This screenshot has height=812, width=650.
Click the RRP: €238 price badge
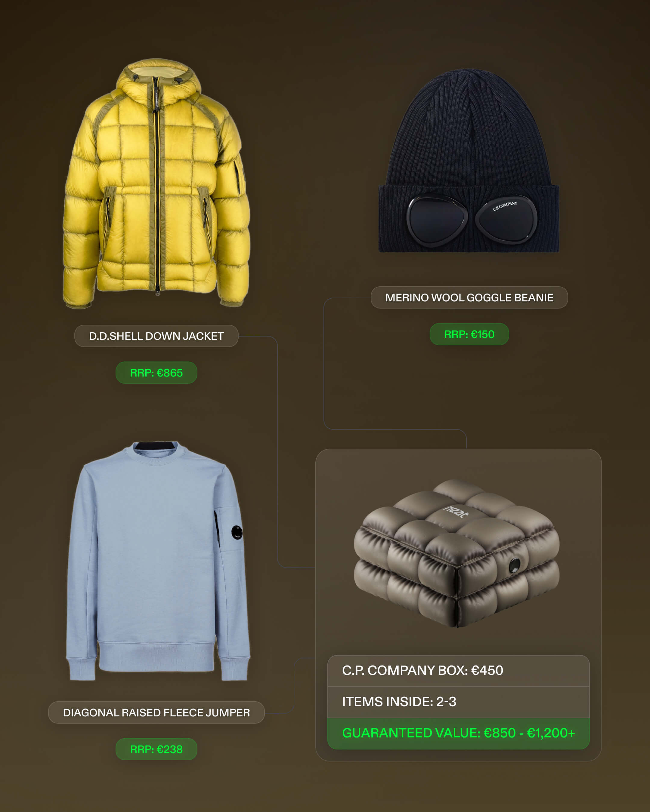click(156, 749)
